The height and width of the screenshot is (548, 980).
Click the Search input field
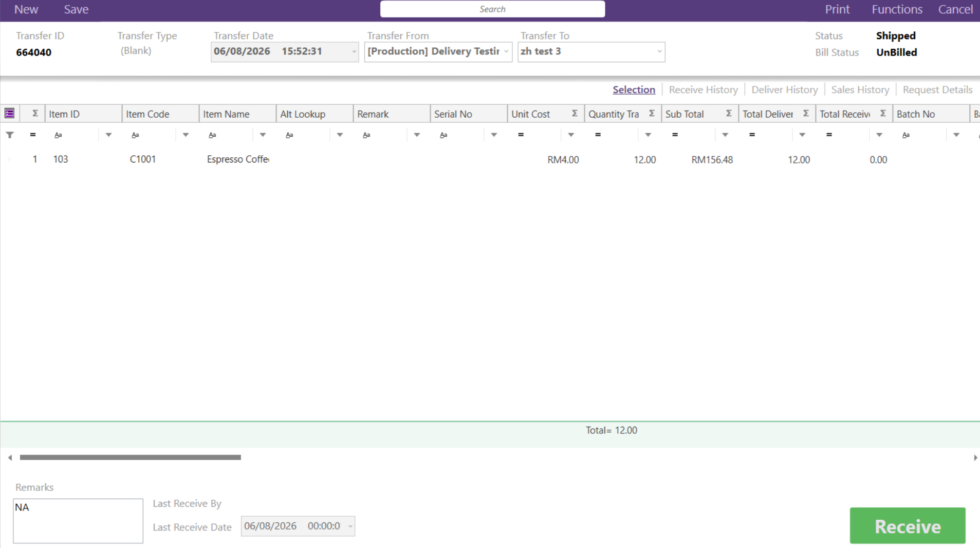492,9
